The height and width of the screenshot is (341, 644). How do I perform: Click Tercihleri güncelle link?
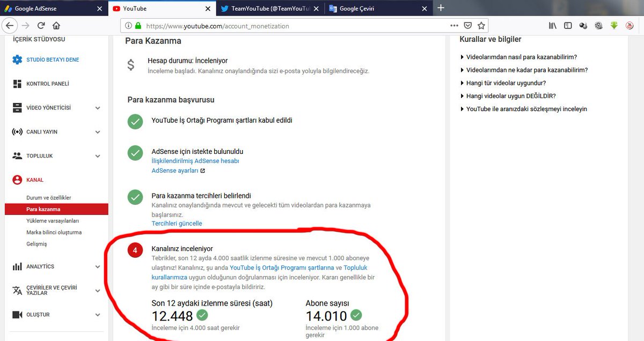(x=177, y=223)
